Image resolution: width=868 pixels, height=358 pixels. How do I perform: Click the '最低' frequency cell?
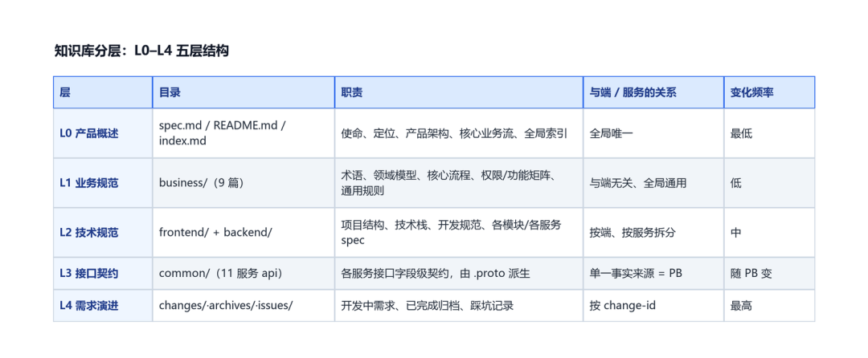pyautogui.click(x=769, y=134)
